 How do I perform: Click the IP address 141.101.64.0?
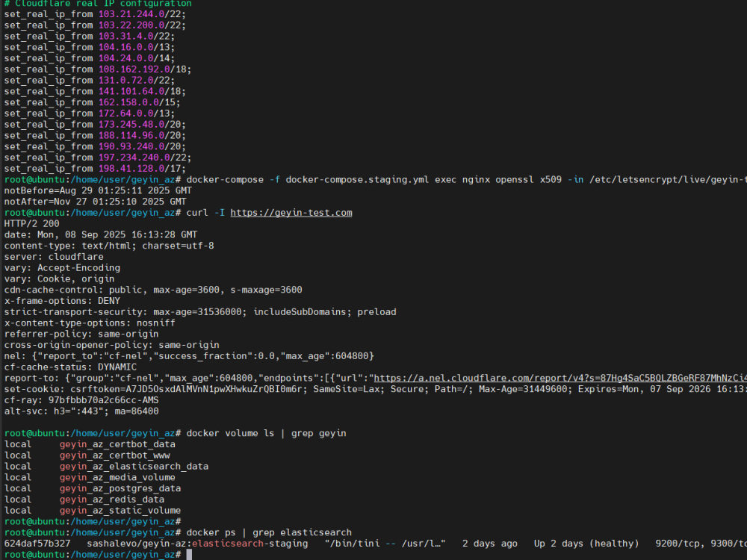(x=131, y=91)
